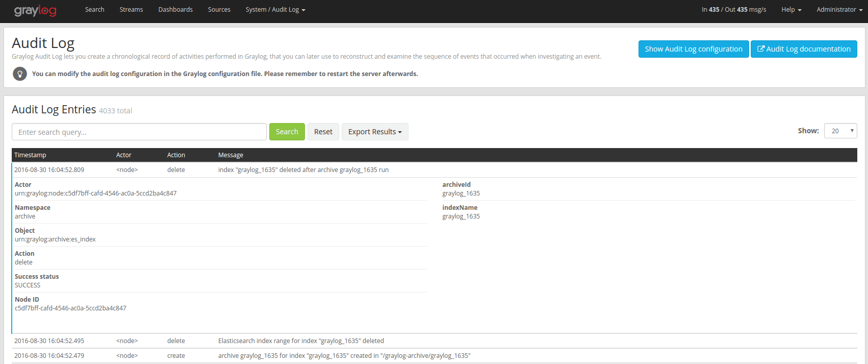Open the Search page in the top navigation

(x=94, y=10)
